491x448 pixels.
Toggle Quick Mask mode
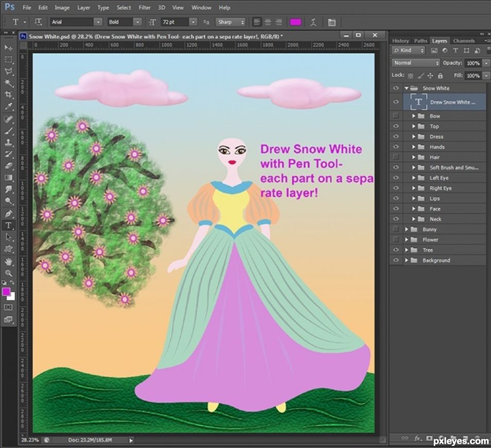[8, 307]
